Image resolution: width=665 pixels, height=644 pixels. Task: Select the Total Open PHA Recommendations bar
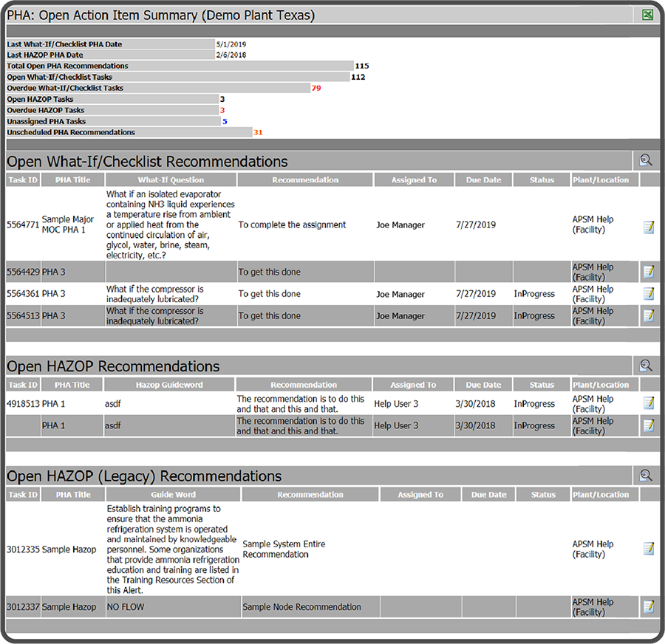pyautogui.click(x=179, y=66)
